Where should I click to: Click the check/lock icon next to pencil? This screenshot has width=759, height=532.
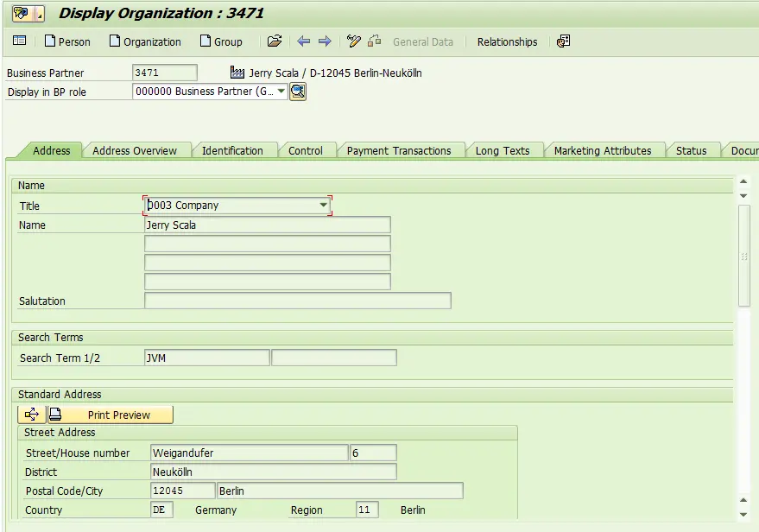[374, 41]
